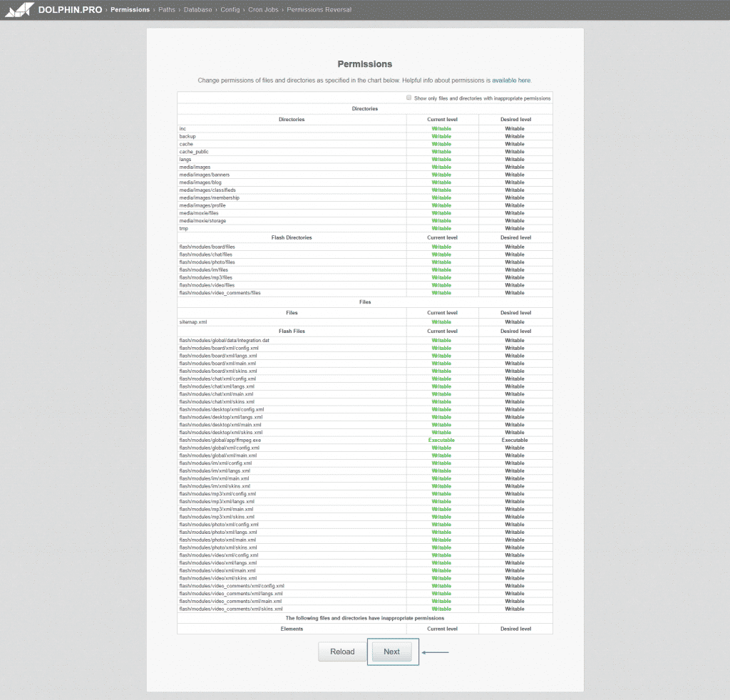This screenshot has width=730, height=700.
Task: Select the sitemap.xml file entry
Action: 192,322
